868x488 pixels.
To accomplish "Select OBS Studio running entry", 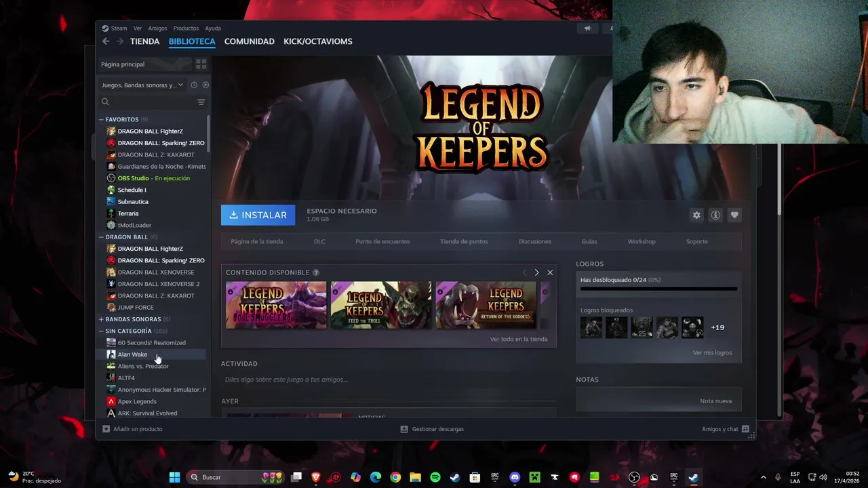I will pos(153,178).
